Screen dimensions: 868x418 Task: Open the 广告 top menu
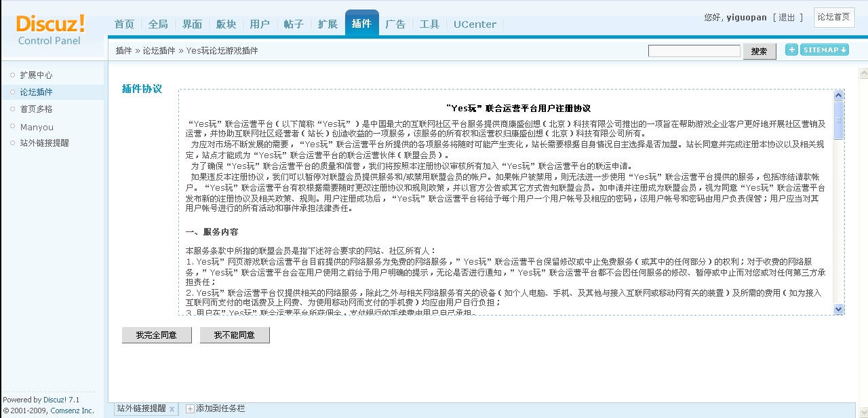click(x=395, y=24)
